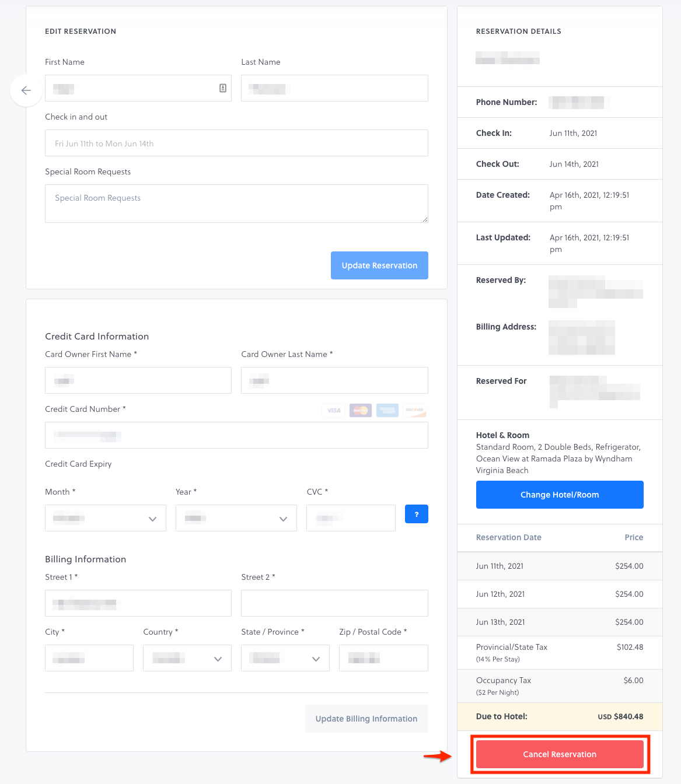This screenshot has width=681, height=784.
Task: Click the Visa card icon
Action: click(333, 411)
